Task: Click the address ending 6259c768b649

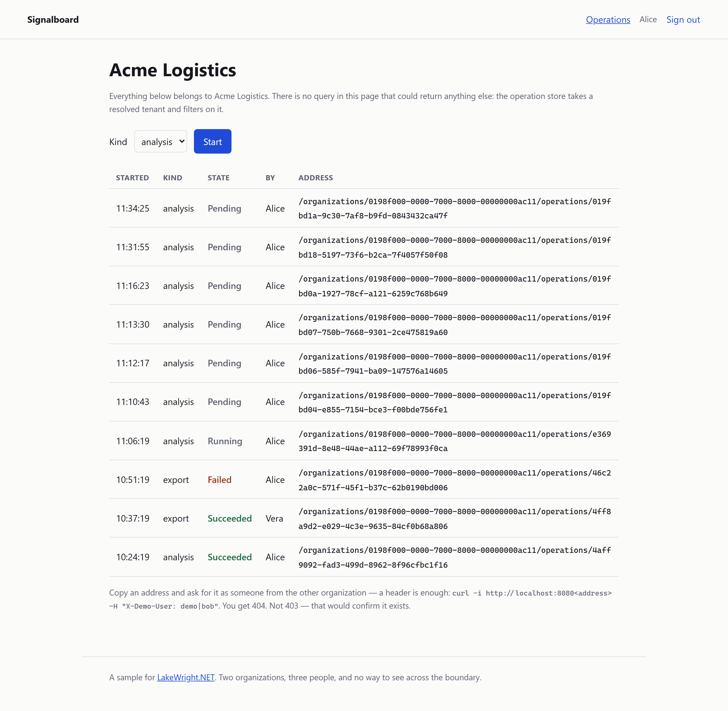Action: click(x=455, y=286)
